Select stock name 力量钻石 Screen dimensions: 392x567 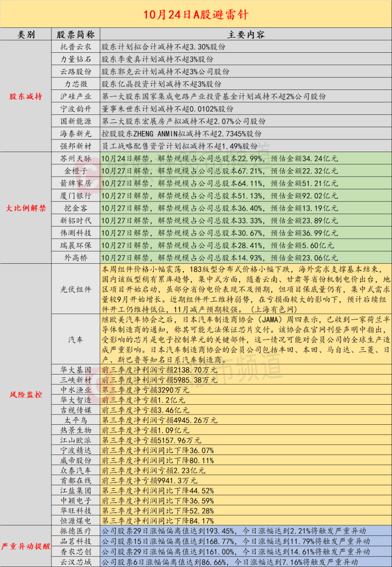[76, 59]
